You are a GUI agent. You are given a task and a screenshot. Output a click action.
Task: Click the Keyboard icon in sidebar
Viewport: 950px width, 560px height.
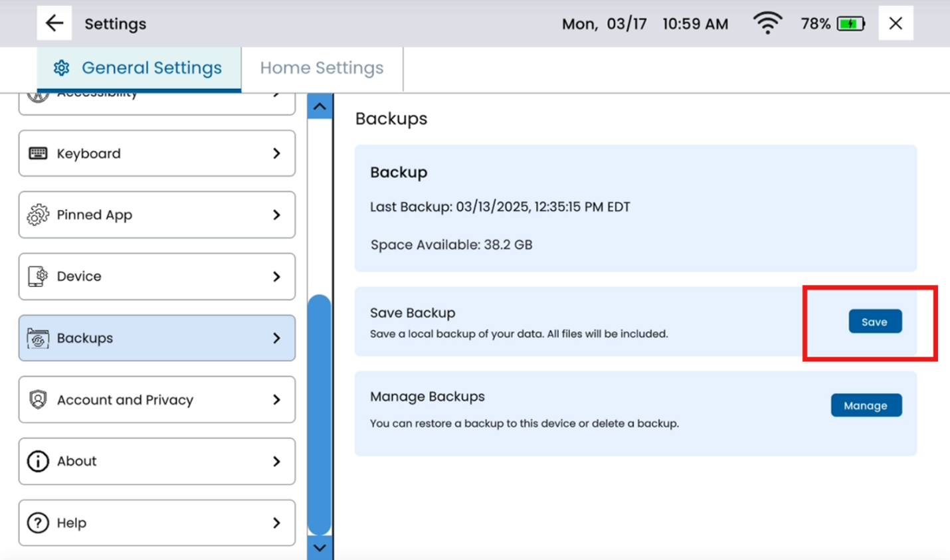tap(38, 153)
